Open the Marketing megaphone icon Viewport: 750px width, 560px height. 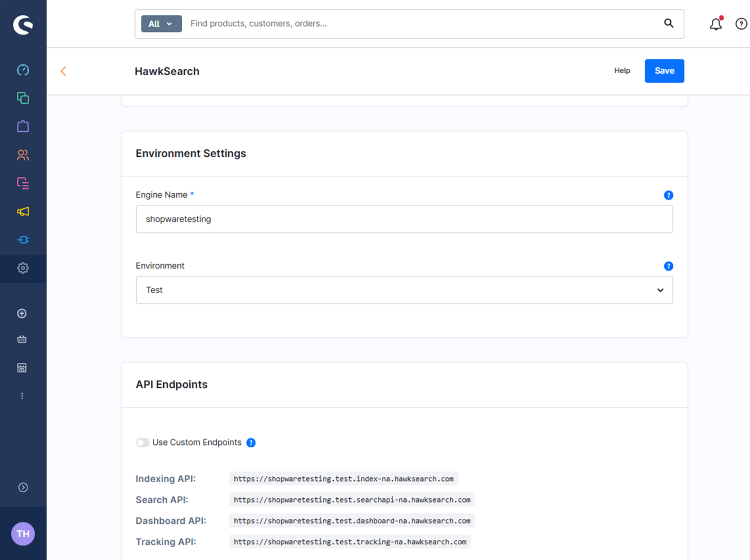coord(23,212)
